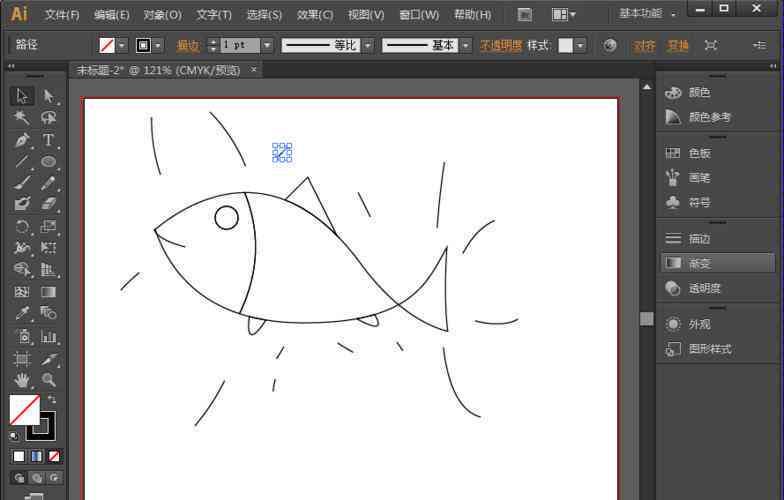This screenshot has width=784, height=500.
Task: Open the fill color dropdown in control bar
Action: (x=122, y=46)
